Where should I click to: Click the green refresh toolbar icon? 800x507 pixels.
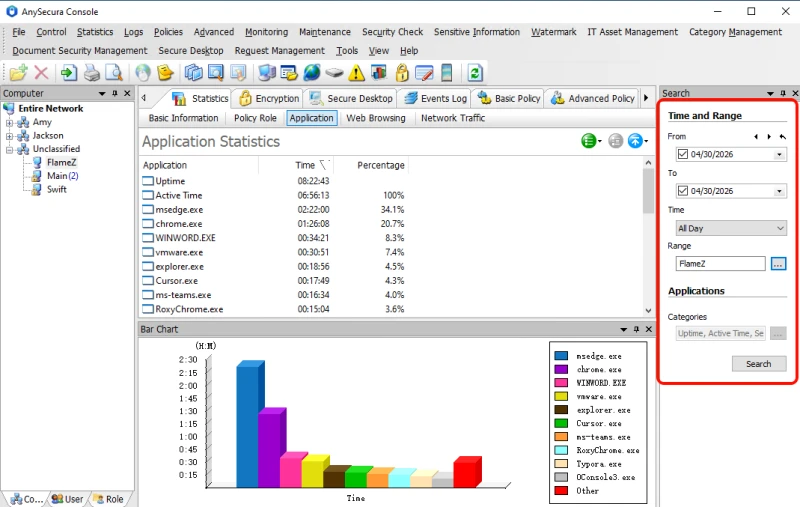[474, 73]
